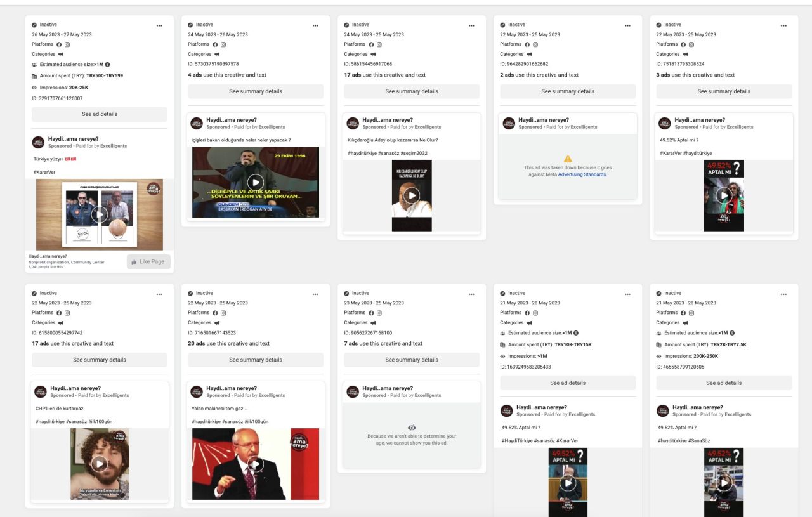Click Facebook platform icon on ad ID 586154456917068
This screenshot has width=812, height=517.
371,44
